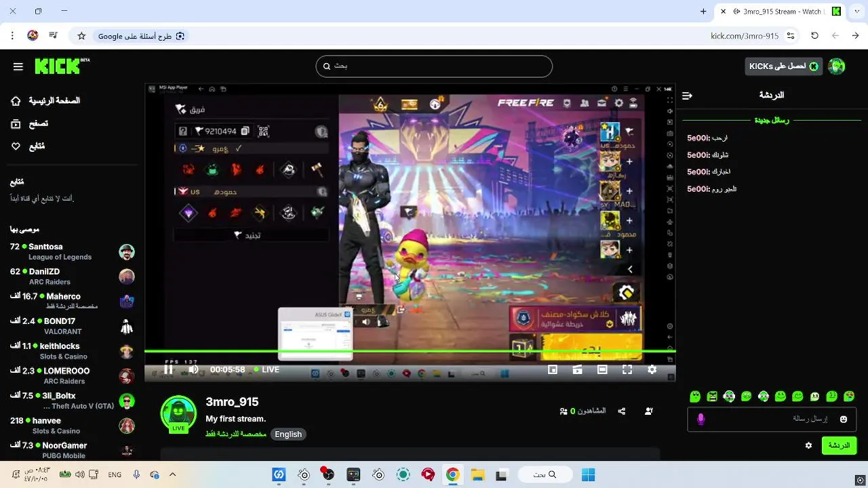Open the user profile avatar menu

point(837,66)
